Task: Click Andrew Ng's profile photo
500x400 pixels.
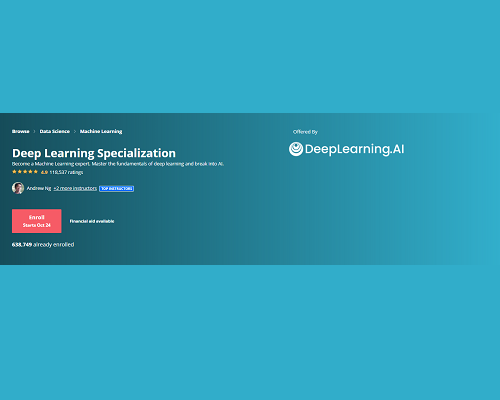Action: 18,188
